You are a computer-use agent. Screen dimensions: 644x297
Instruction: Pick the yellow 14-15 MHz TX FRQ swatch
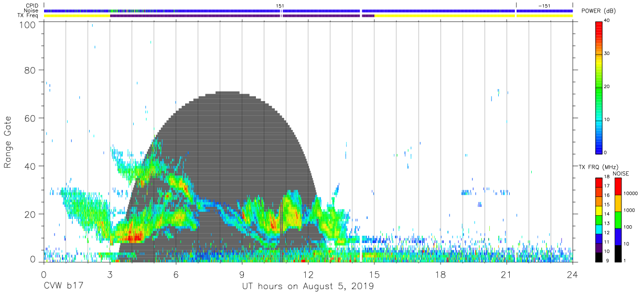pyautogui.click(x=598, y=210)
